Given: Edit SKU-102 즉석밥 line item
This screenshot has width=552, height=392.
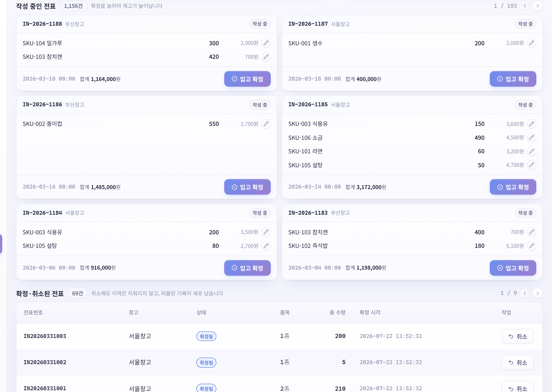Looking at the screenshot, I should (532, 246).
